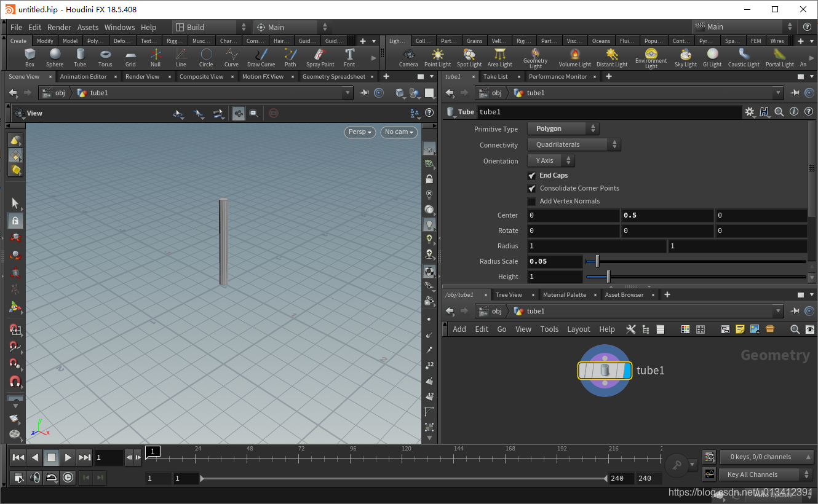Click the current frame number field
The image size is (818, 504).
[109, 457]
